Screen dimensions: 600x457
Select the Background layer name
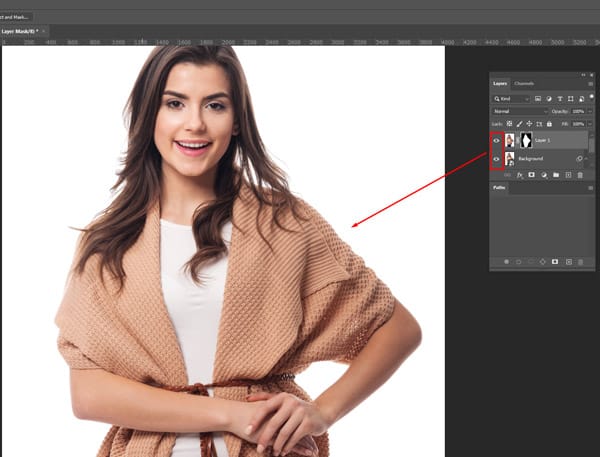tap(531, 159)
